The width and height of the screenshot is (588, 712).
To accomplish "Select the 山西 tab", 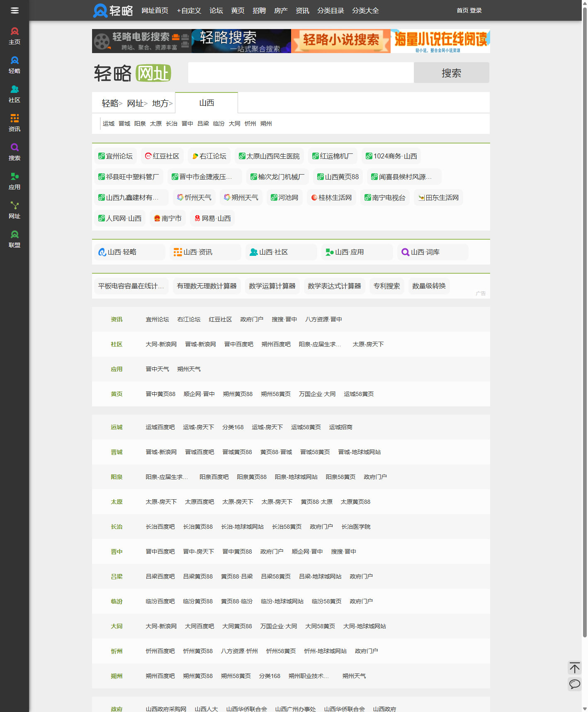I will point(207,103).
